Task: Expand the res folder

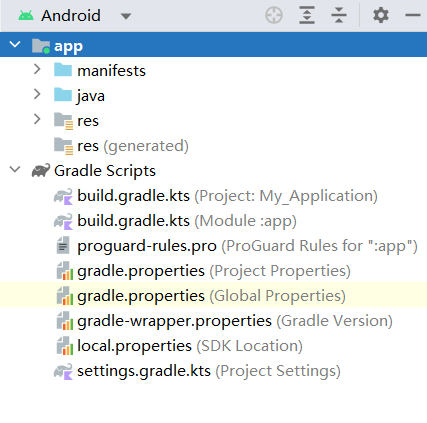Action: 37,119
